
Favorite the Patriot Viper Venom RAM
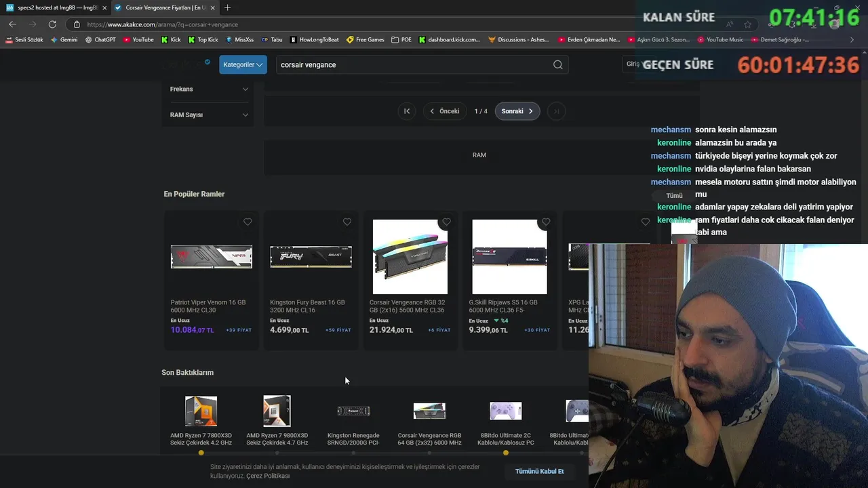[248, 222]
